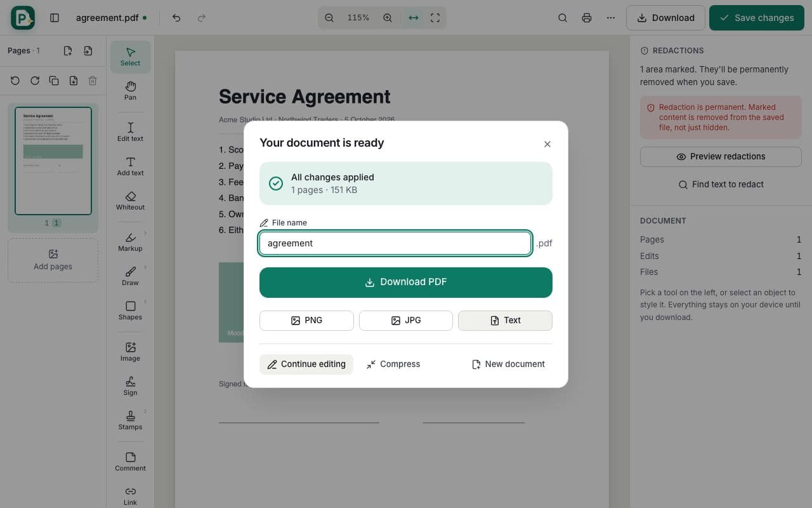Click the Redaction is permanent warning
812x508 pixels.
tap(721, 117)
